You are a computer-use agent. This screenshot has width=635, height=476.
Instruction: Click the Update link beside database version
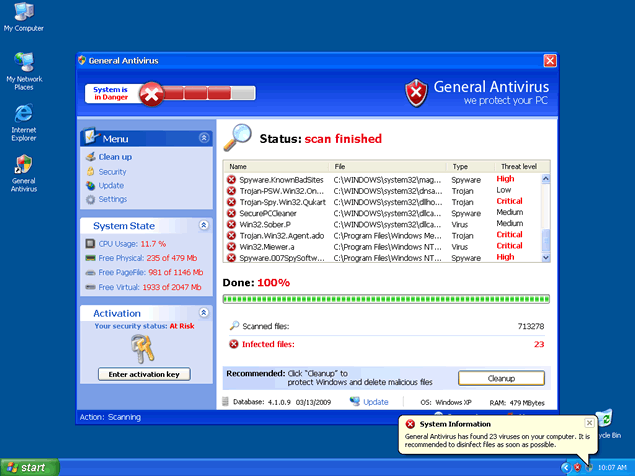click(x=376, y=402)
